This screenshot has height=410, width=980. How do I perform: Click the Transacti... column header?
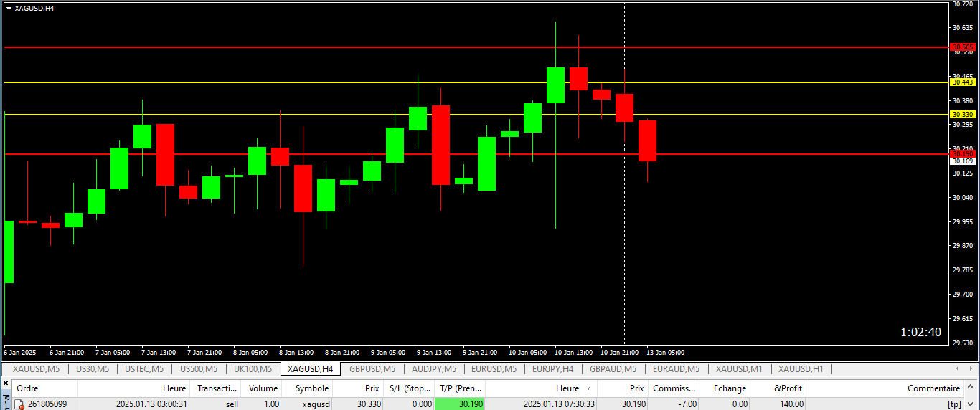(215, 388)
